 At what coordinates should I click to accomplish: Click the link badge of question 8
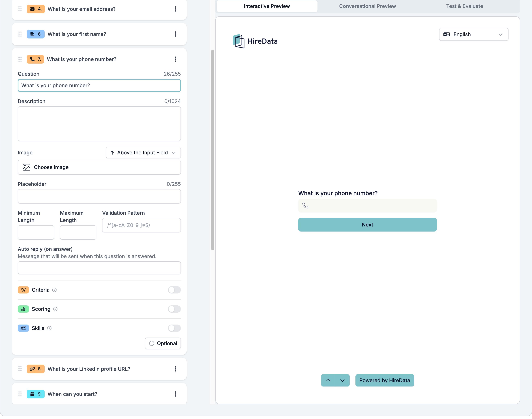[x=36, y=369]
